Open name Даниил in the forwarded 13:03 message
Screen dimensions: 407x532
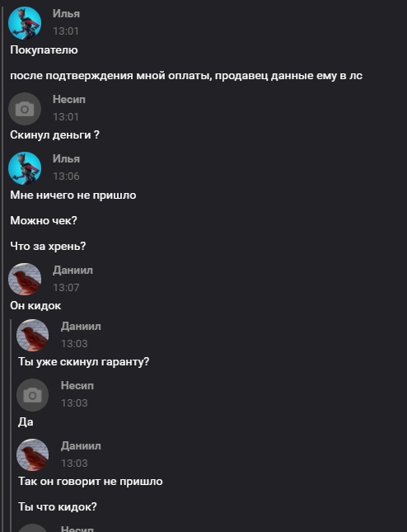(81, 326)
